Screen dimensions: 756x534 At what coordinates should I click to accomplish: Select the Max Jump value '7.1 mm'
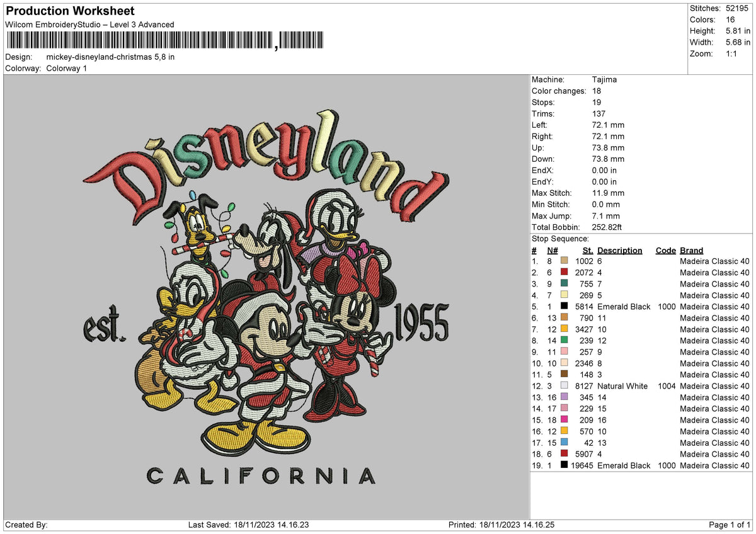click(606, 215)
